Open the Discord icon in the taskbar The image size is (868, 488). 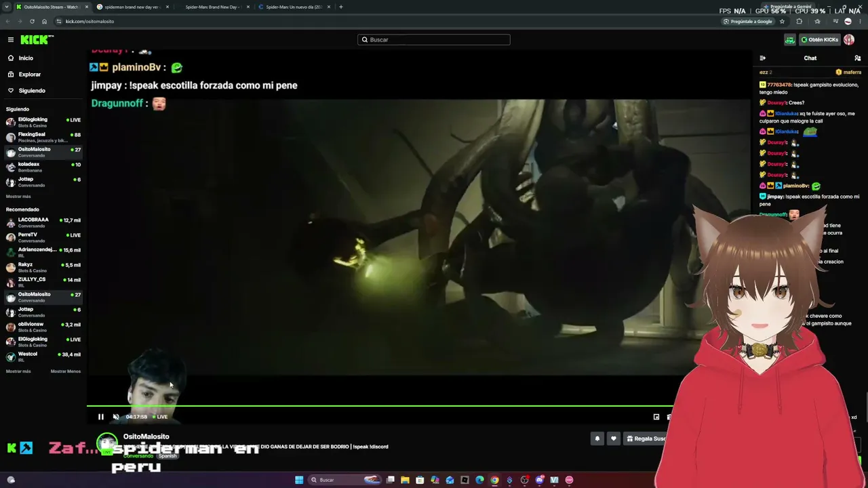[539, 480]
